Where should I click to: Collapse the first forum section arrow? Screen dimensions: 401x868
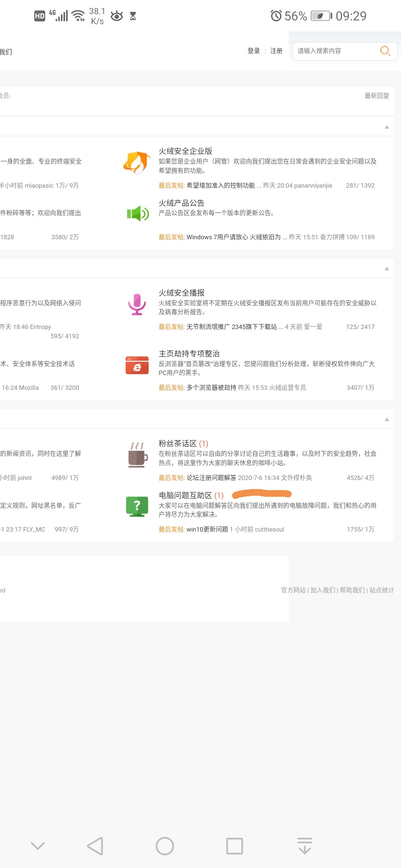387,127
